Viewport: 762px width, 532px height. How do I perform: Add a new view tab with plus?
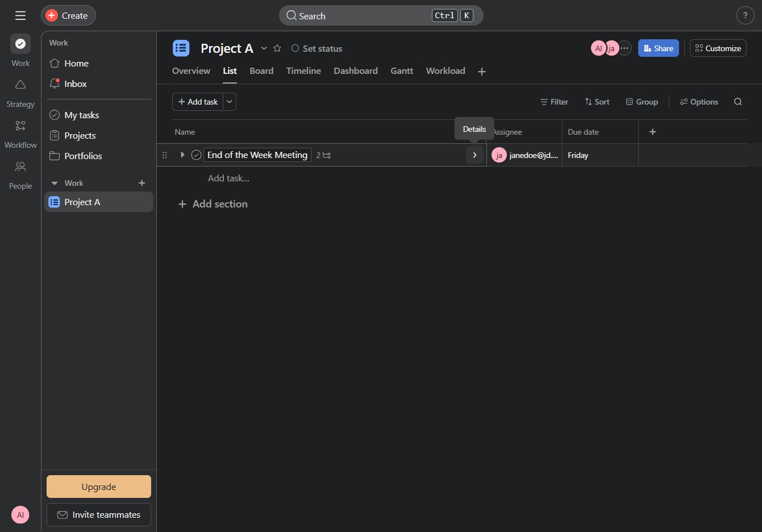point(482,72)
